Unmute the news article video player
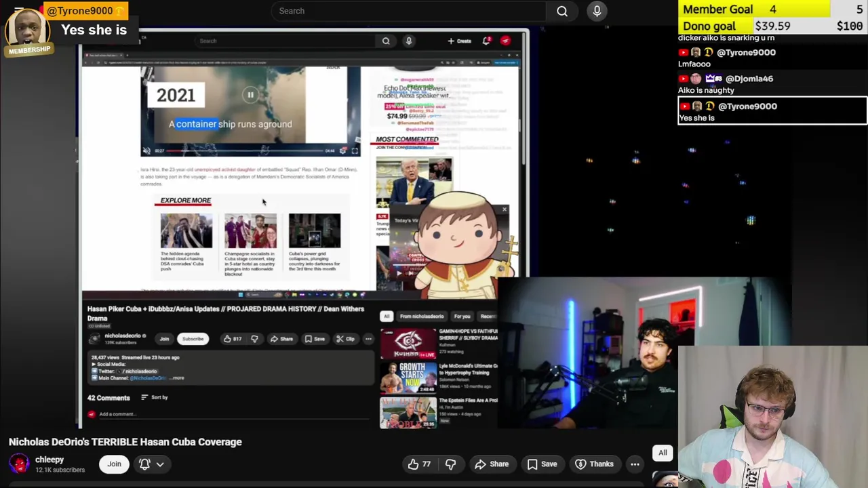Screen dimensions: 868x488 click(146, 150)
